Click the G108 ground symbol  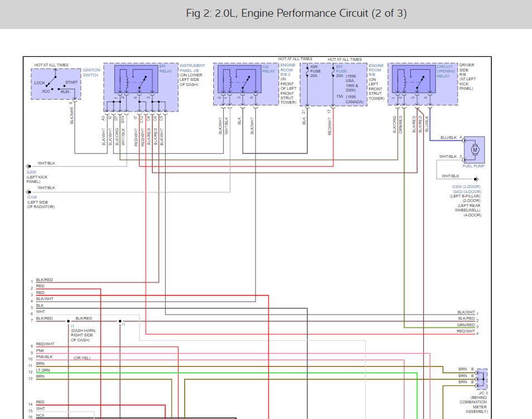(x=28, y=191)
